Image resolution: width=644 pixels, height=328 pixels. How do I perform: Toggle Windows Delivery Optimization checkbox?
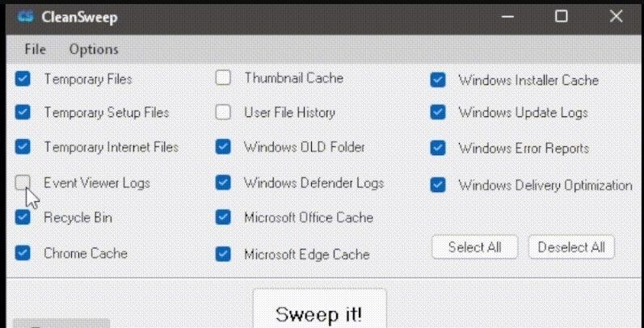click(x=438, y=185)
